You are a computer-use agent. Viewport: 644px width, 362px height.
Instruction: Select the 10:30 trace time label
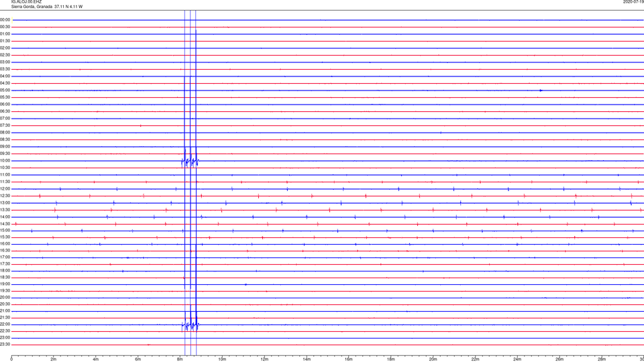click(5, 168)
